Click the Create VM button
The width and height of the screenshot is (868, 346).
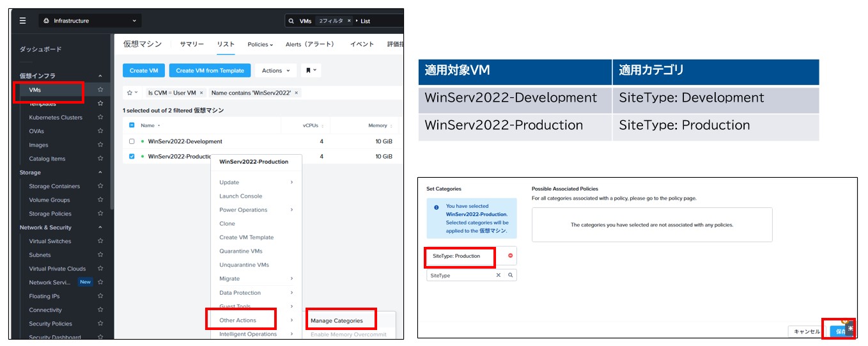pyautogui.click(x=144, y=70)
